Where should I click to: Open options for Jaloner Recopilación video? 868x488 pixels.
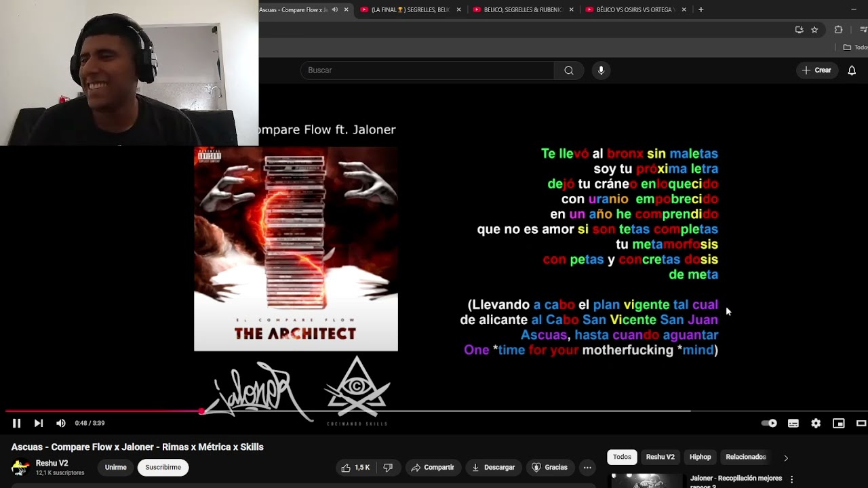click(791, 480)
